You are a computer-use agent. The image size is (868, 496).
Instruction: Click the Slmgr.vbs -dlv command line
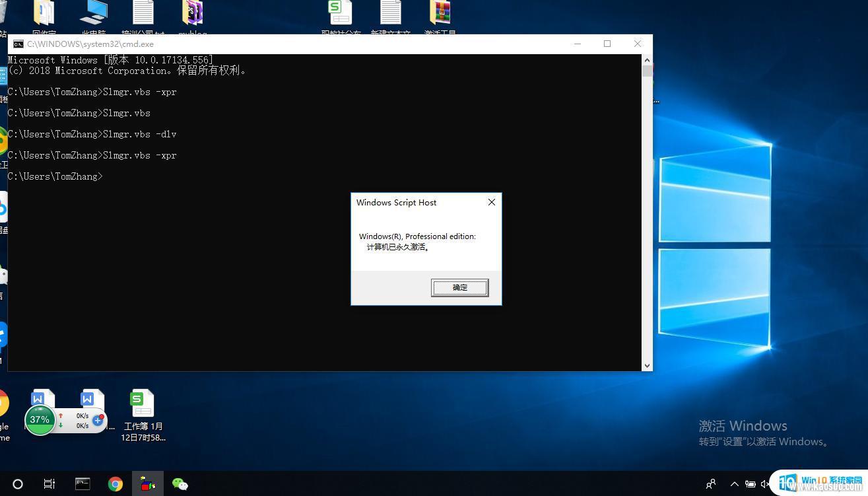coord(92,134)
